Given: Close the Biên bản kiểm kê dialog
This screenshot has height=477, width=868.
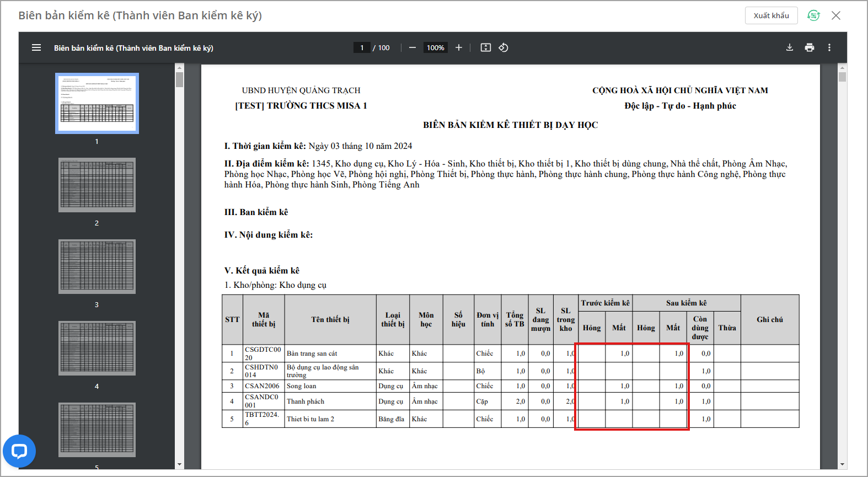Looking at the screenshot, I should [836, 15].
